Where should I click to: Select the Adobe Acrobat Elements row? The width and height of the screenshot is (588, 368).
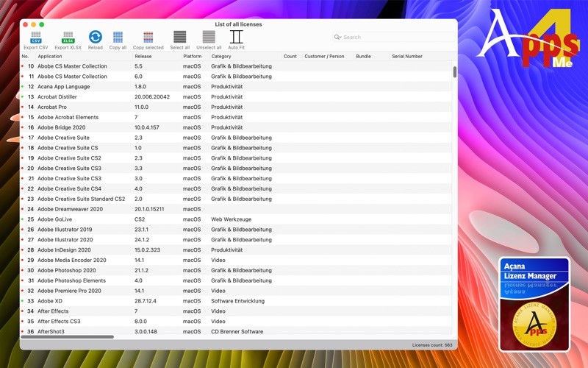[236, 117]
